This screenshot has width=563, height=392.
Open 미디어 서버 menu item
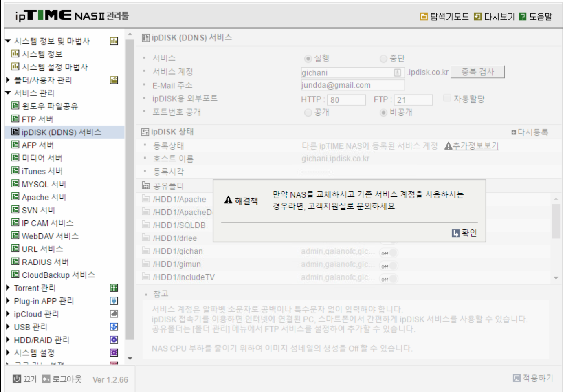[x=42, y=158]
